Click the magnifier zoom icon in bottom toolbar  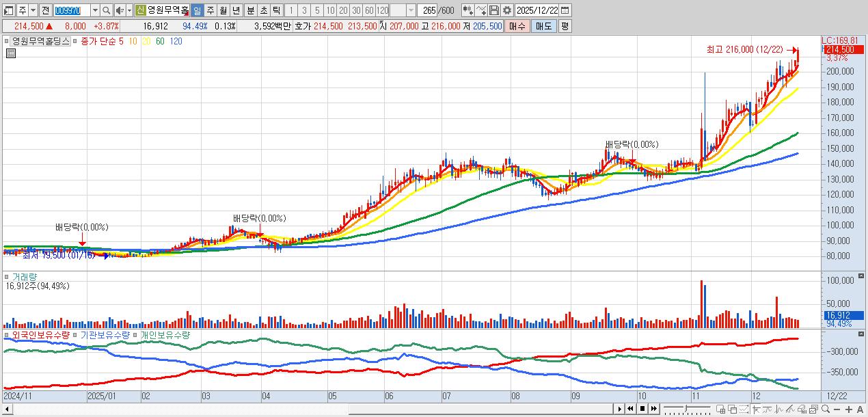click(826, 409)
